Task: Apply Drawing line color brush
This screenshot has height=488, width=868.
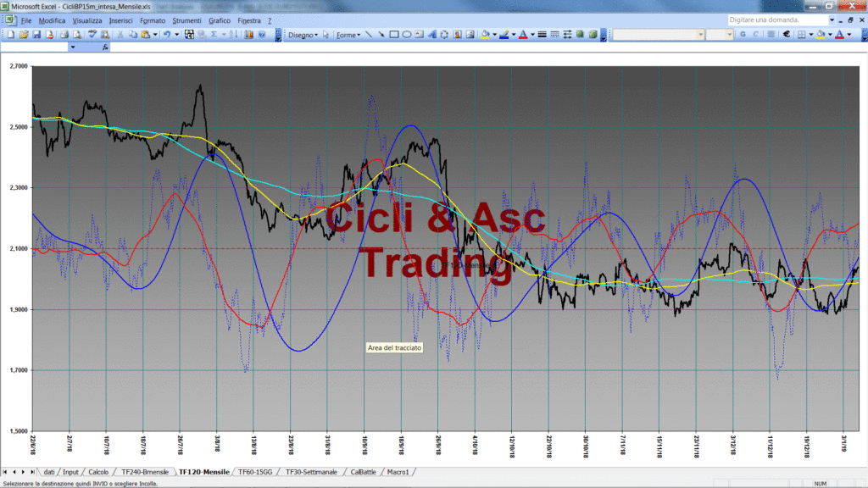Action: pyautogui.click(x=504, y=34)
